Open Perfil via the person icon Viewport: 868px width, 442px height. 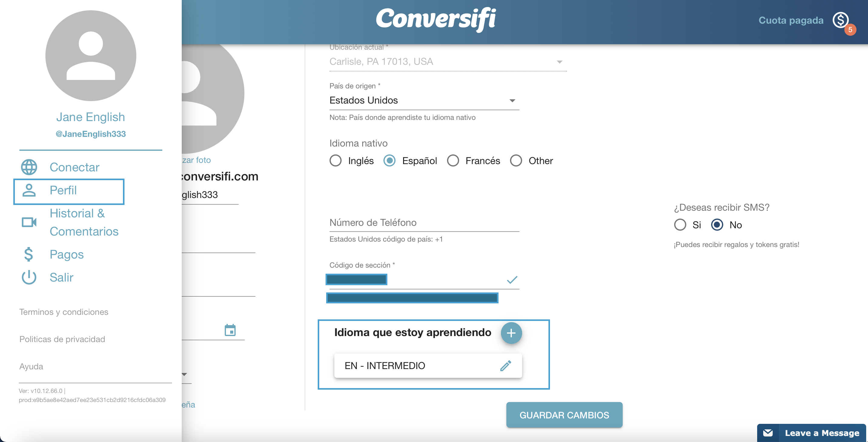(x=30, y=191)
